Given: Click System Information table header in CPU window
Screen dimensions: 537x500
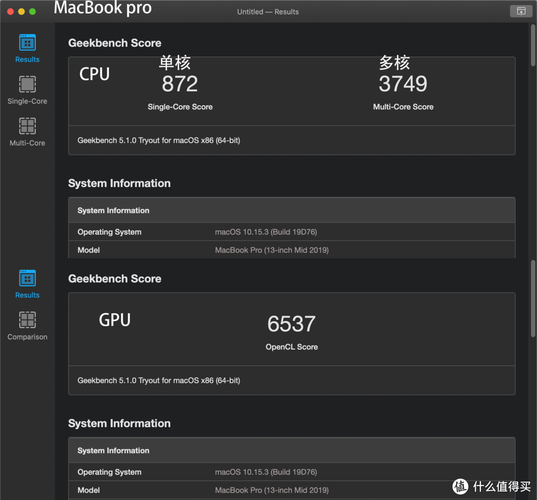Looking at the screenshot, I should pyautogui.click(x=292, y=210).
